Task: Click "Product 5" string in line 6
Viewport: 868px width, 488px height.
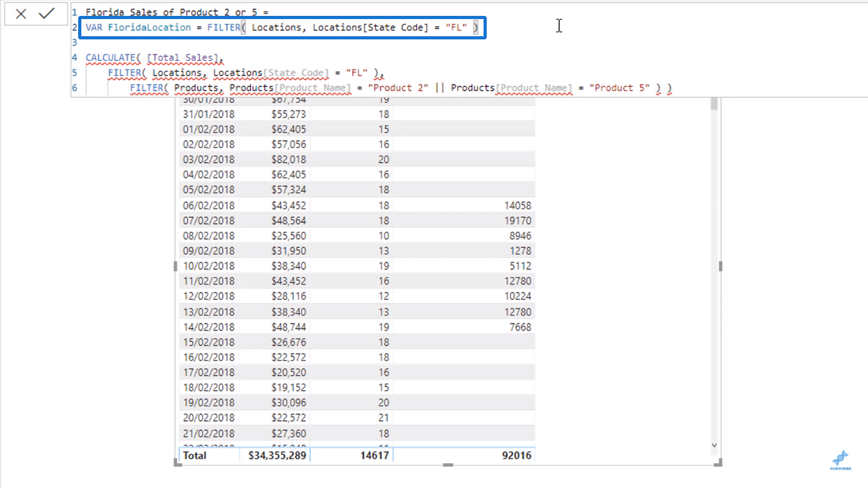Action: (620, 88)
